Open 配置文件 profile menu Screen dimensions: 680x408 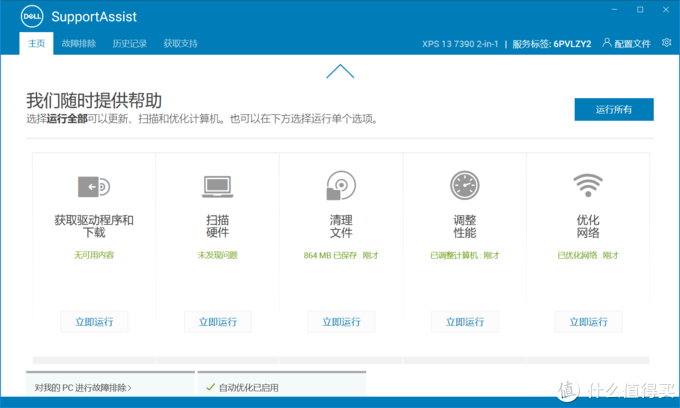click(x=627, y=44)
